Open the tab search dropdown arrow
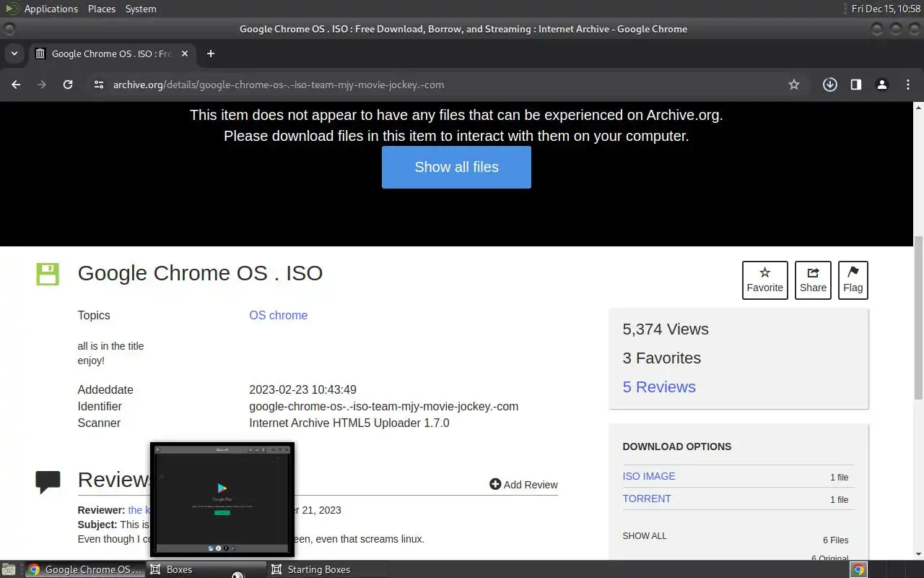Viewport: 924px width, 578px height. click(x=14, y=53)
